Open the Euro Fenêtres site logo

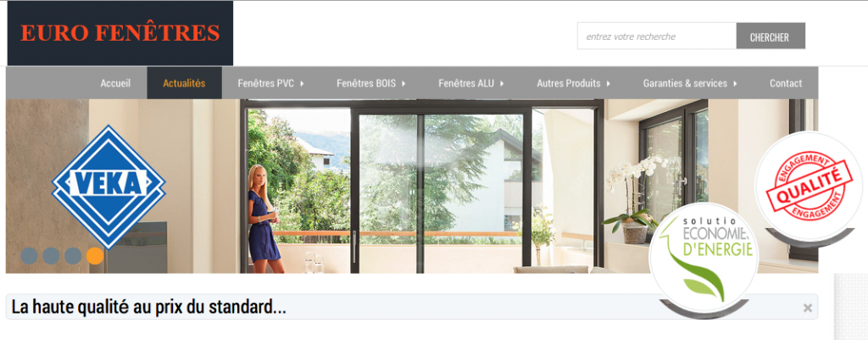click(120, 33)
